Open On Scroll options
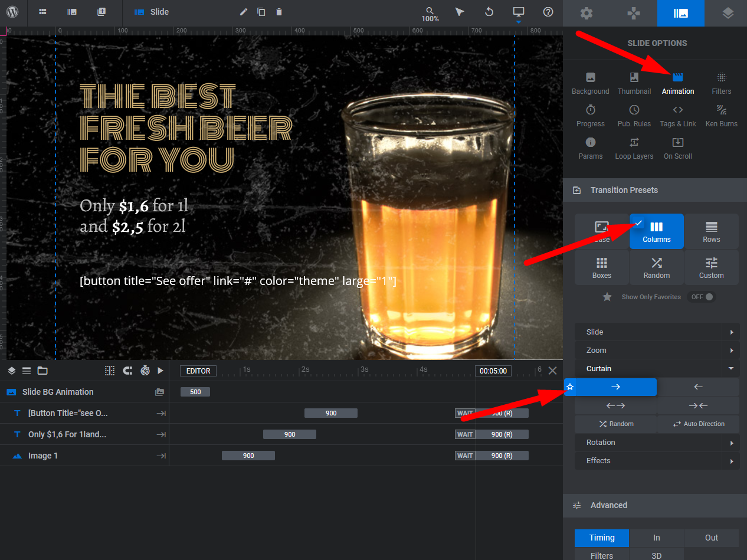 (x=678, y=148)
